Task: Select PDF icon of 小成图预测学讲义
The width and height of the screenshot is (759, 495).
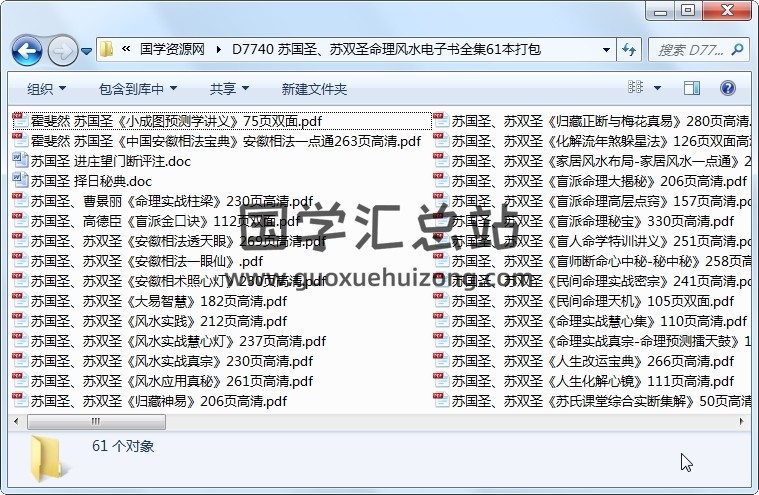Action: tap(20, 120)
